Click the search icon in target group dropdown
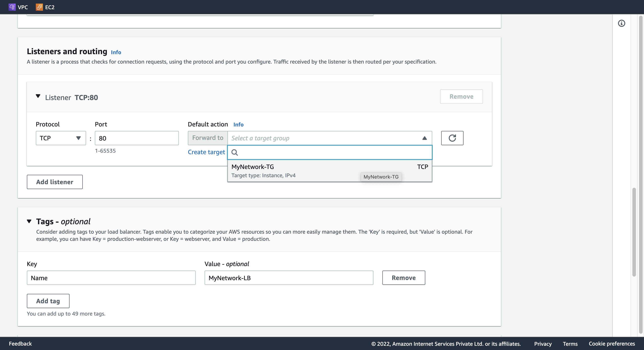The image size is (644, 350). [x=235, y=152]
